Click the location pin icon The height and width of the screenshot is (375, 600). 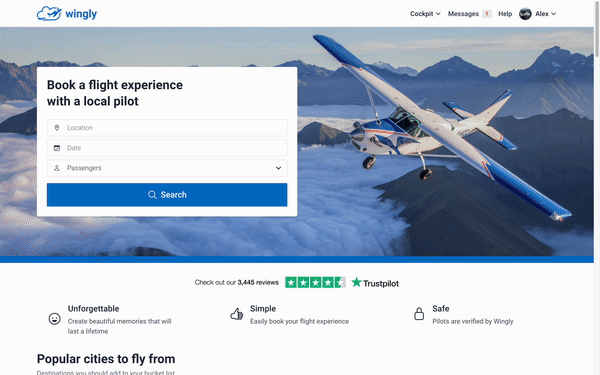click(x=57, y=128)
